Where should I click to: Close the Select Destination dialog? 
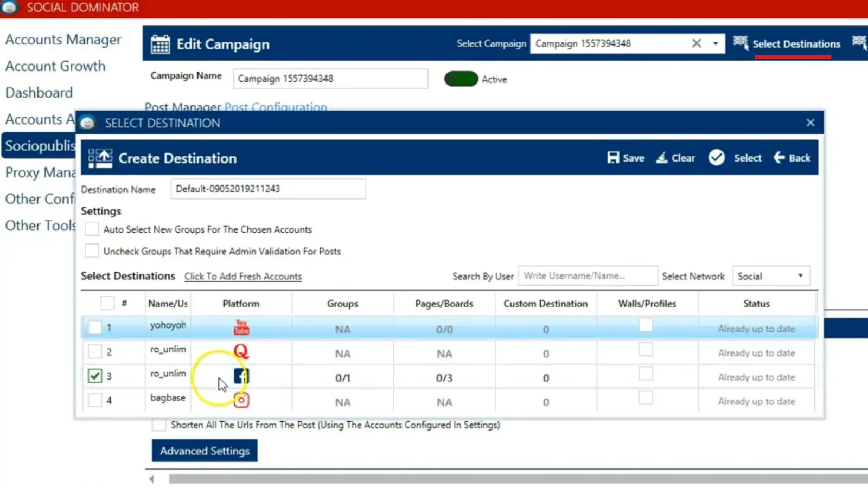click(810, 123)
